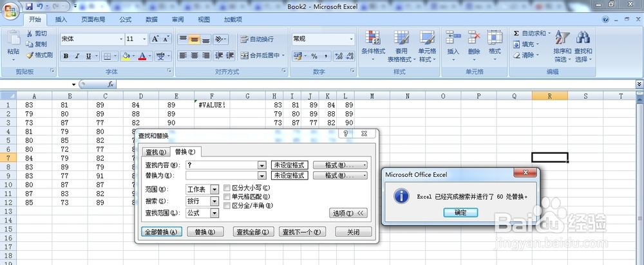Image resolution: width=644 pixels, height=265 pixels.
Task: Collapse options with 选项 button
Action: tap(348, 214)
